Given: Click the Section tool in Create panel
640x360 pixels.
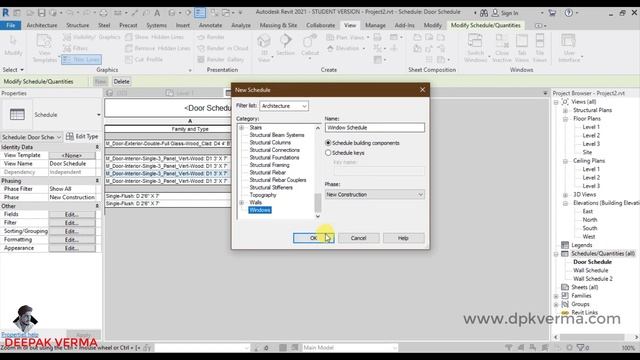Looking at the screenshot, I should click(285, 45).
